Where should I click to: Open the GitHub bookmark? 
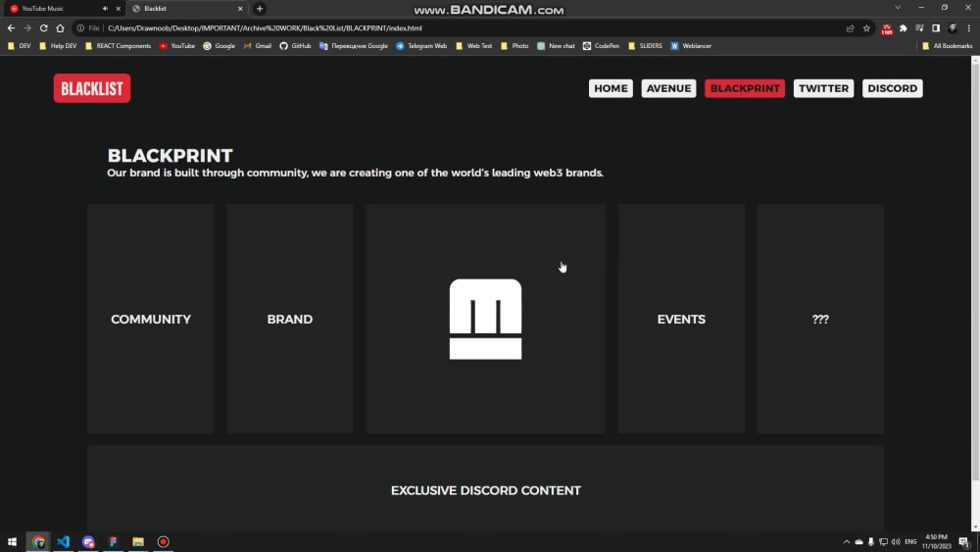[295, 46]
